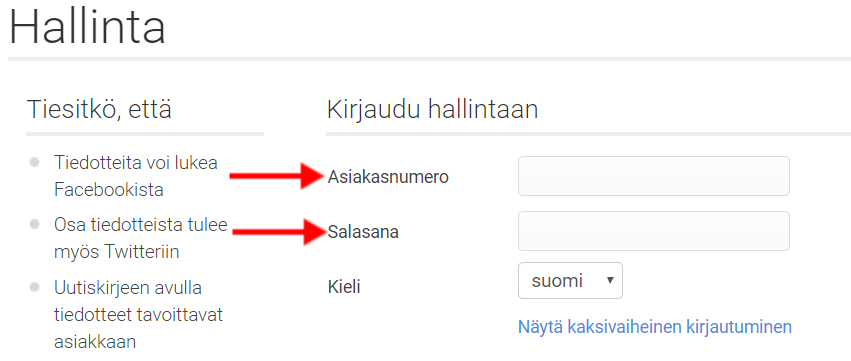
Task: Click the bullet dot beside Osa tiedotteista
Action: coord(35,224)
